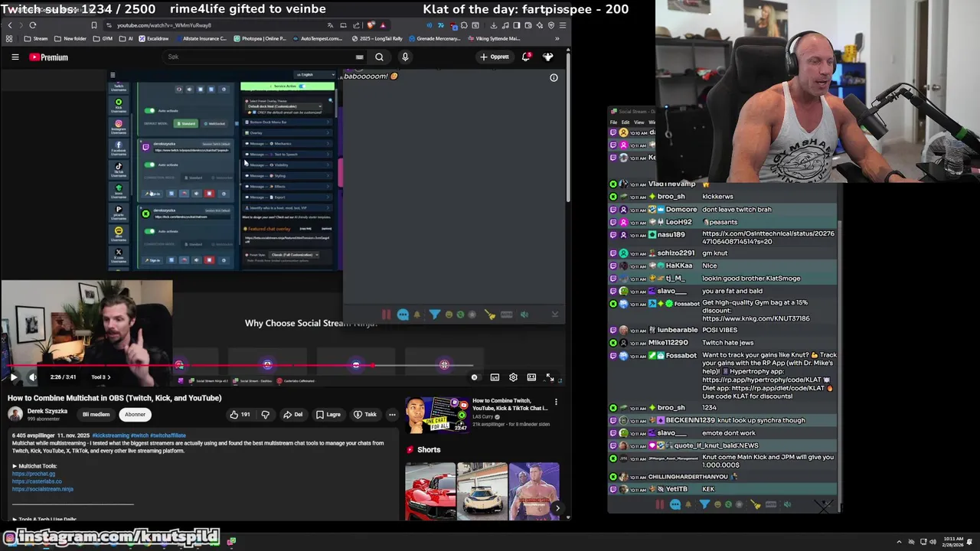Open video settings gear icon
This screenshot has height=551, width=980.
click(513, 377)
